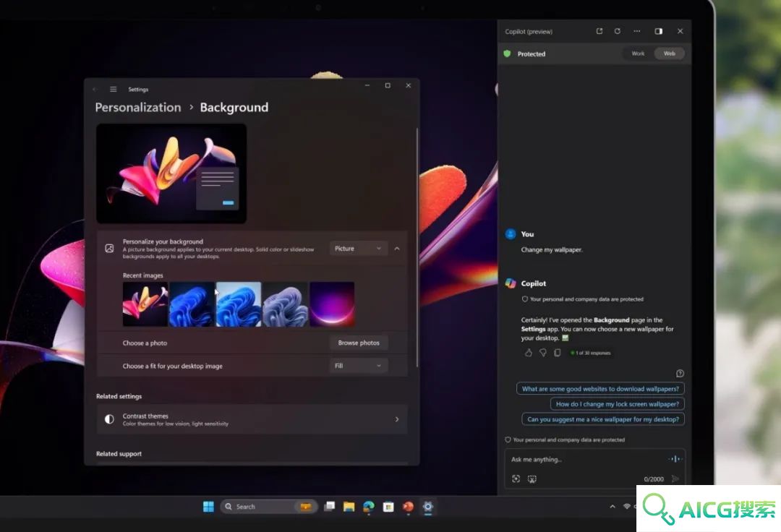Switch Copilot to Web mode
Image resolution: width=781 pixels, height=532 pixels.
[x=670, y=53]
